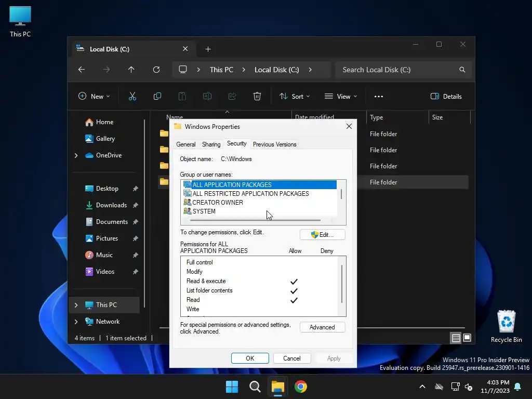Click chevron after This PC in address bar
This screenshot has height=399, width=532.
click(x=244, y=70)
